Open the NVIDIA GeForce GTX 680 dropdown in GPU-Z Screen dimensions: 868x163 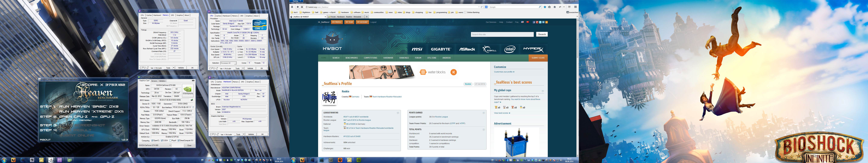(x=155, y=145)
